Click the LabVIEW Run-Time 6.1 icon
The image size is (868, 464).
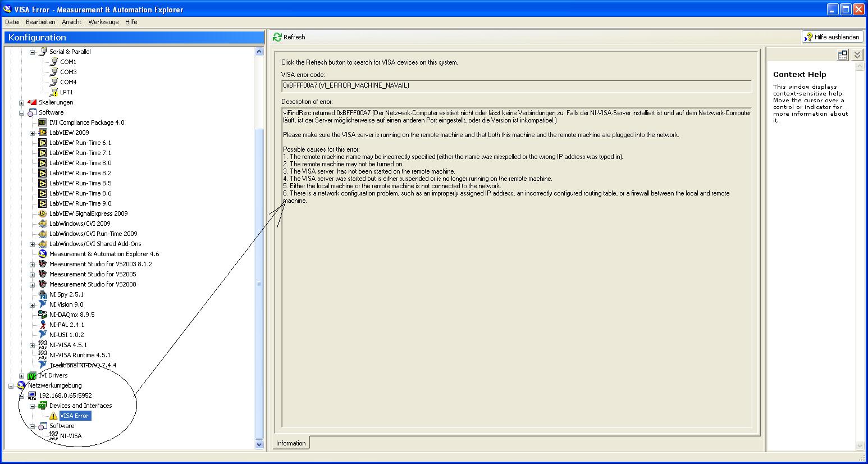[43, 143]
